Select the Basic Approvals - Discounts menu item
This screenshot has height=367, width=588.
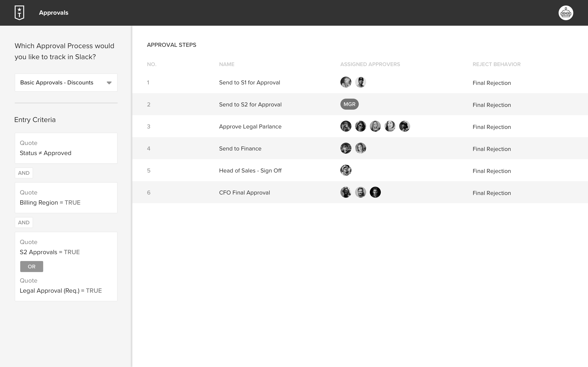tap(66, 82)
